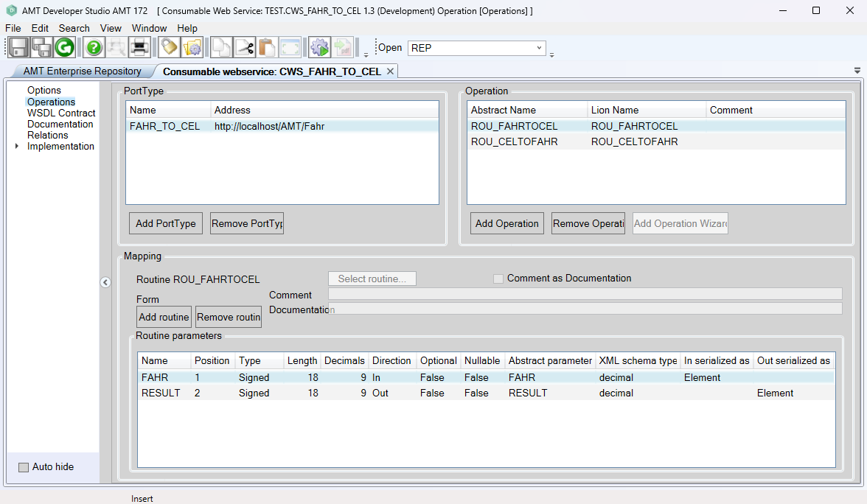Switch to AMT Enterprise Repository tab
The image size is (867, 504).
click(82, 71)
